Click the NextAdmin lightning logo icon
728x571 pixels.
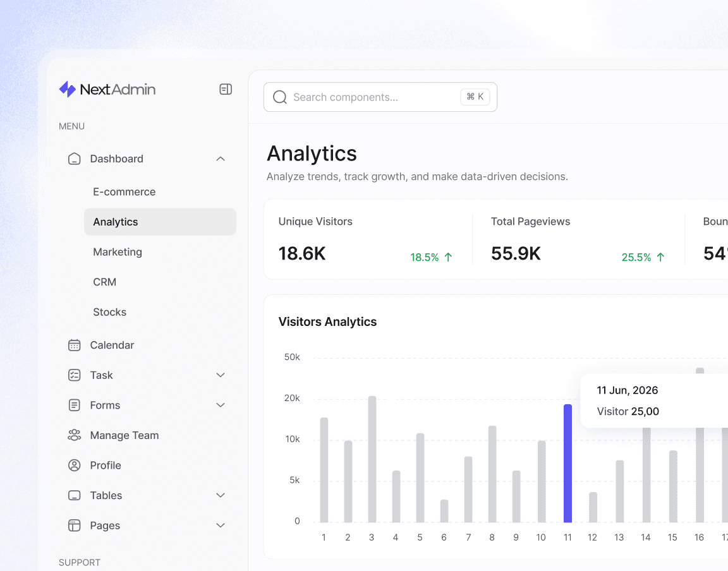[68, 89]
